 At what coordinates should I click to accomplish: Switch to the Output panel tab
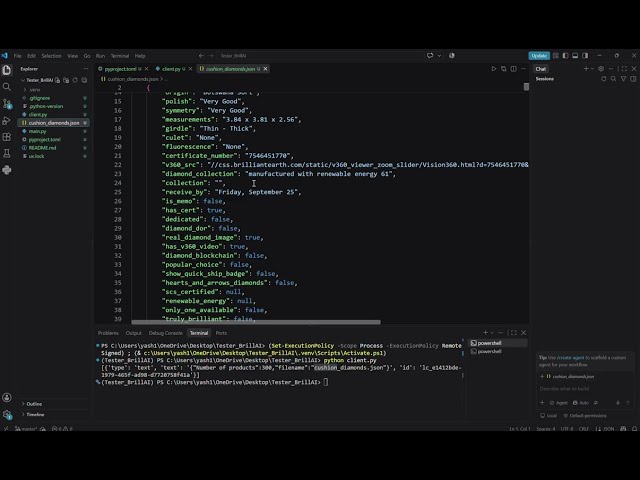click(133, 333)
